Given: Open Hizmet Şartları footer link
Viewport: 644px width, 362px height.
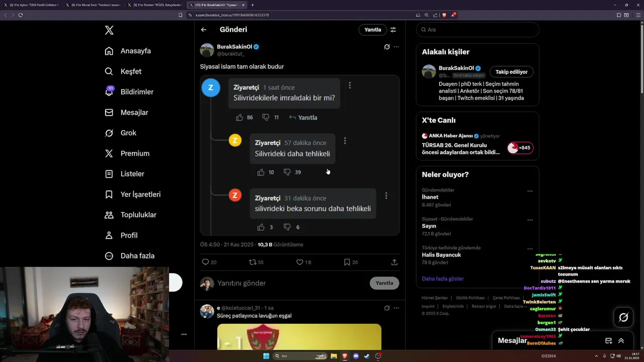Looking at the screenshot, I should tap(435, 298).
